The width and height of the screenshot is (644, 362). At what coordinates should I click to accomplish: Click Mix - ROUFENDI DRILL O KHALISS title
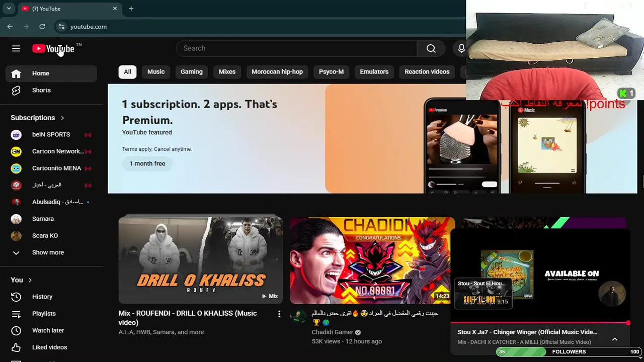pos(188,318)
